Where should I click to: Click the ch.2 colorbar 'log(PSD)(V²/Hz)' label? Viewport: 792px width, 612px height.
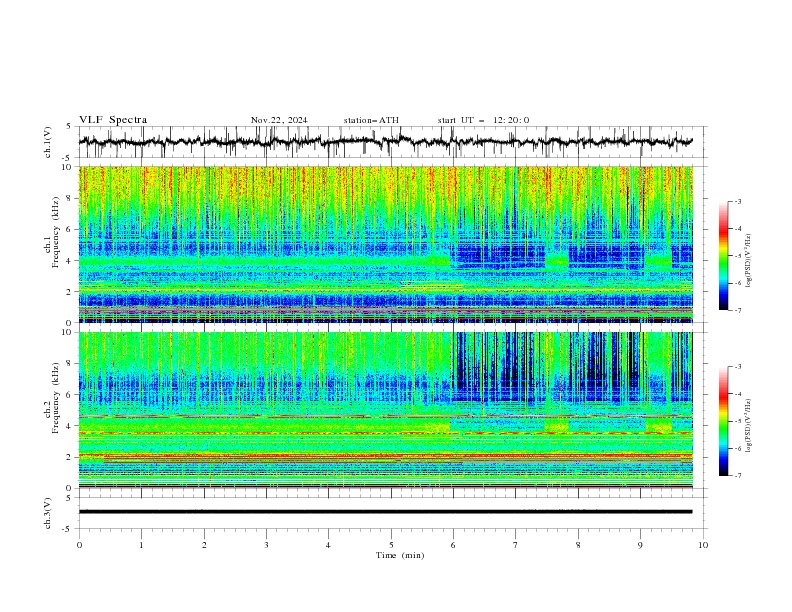pyautogui.click(x=748, y=425)
